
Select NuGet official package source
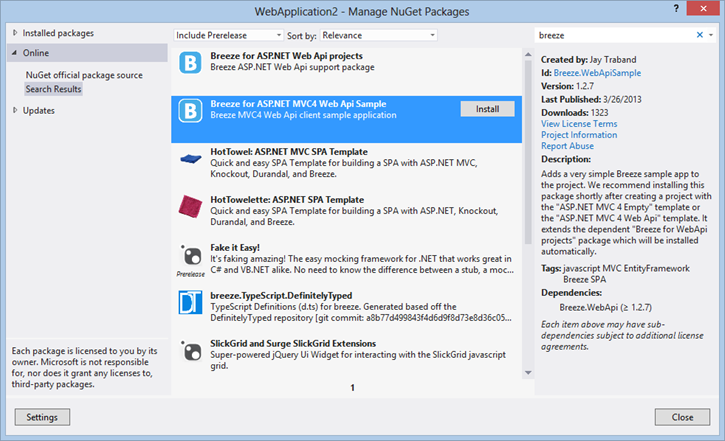[x=84, y=75]
